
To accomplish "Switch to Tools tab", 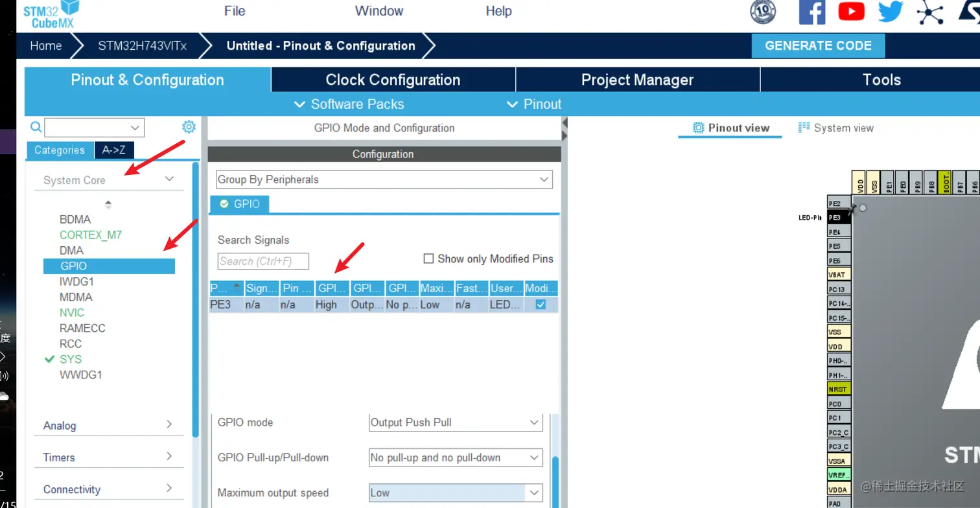I will click(881, 80).
